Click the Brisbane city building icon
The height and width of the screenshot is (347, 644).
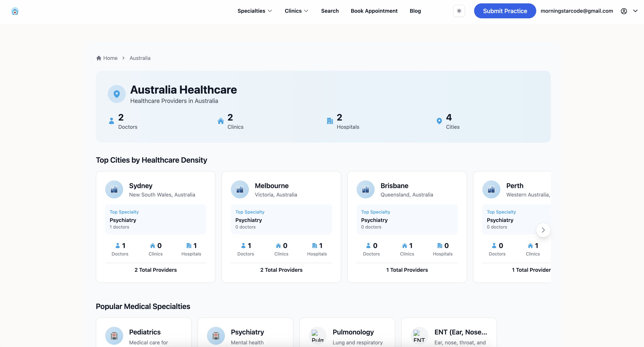(365, 189)
